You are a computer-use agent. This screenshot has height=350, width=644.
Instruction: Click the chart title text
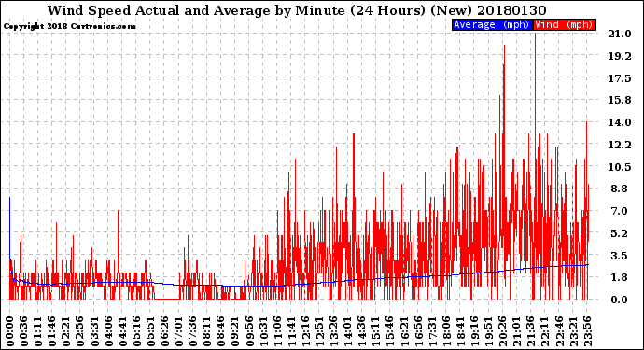pos(297,10)
